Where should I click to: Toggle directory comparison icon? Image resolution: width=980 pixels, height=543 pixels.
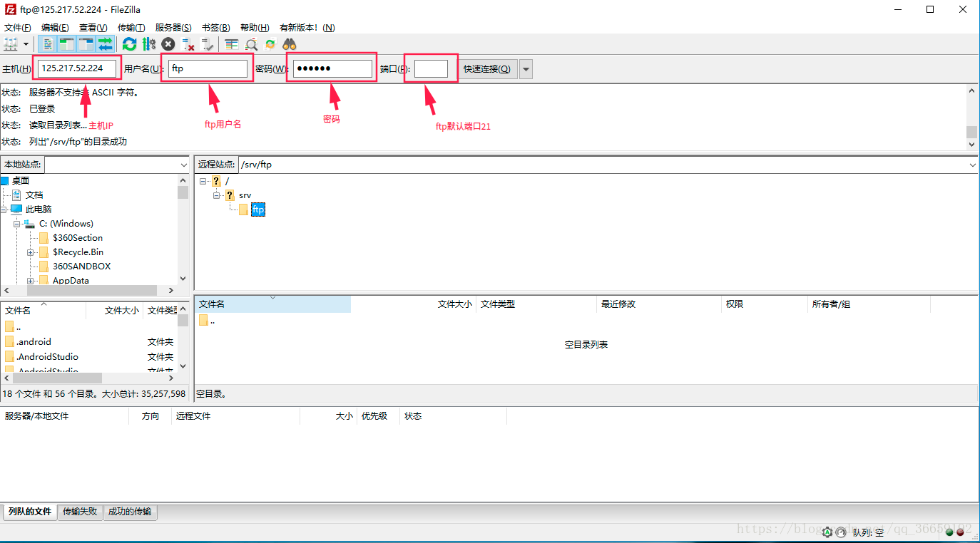251,44
